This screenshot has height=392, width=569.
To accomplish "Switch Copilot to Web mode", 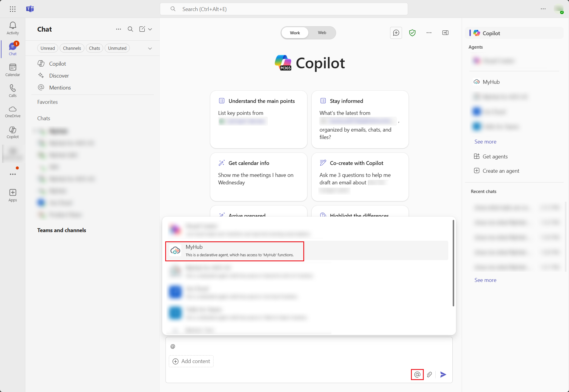I will click(x=322, y=33).
